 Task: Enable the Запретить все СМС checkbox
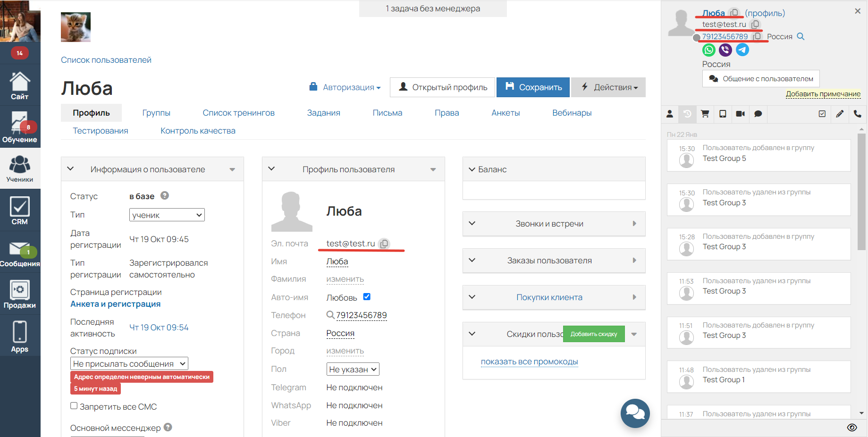pos(74,406)
